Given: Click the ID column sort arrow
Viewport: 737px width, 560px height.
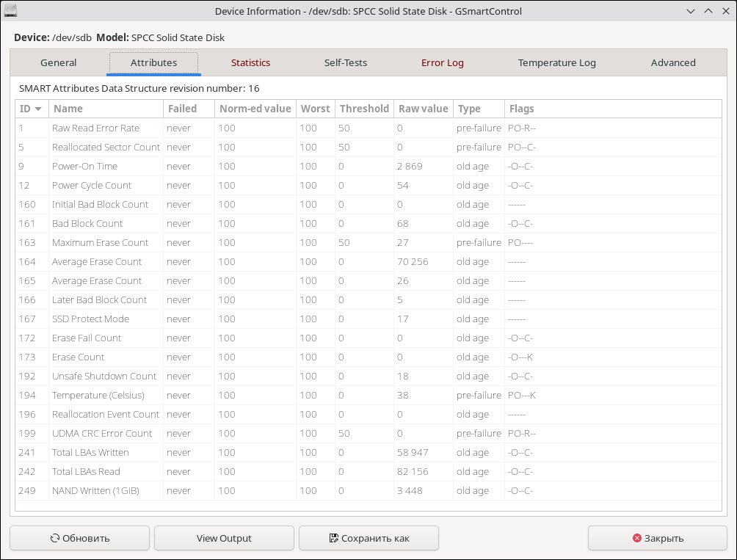Looking at the screenshot, I should 38,109.
